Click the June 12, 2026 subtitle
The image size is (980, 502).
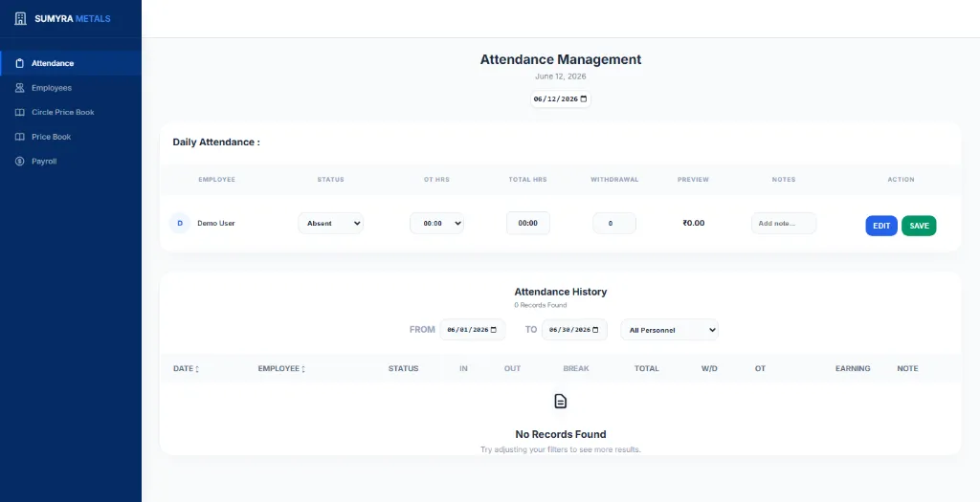pyautogui.click(x=561, y=76)
